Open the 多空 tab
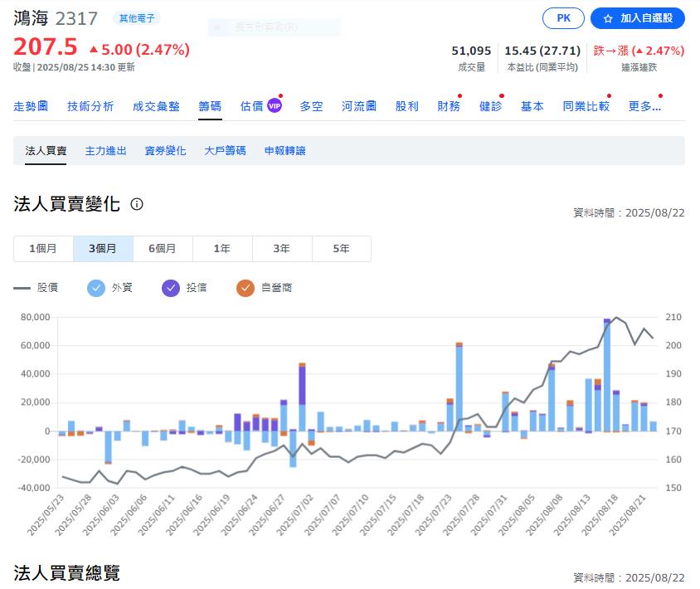The width and height of the screenshot is (700, 589). pos(311,106)
